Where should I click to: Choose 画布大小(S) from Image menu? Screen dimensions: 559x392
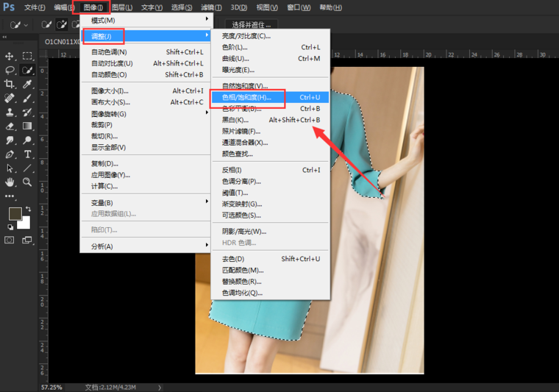(x=146, y=102)
